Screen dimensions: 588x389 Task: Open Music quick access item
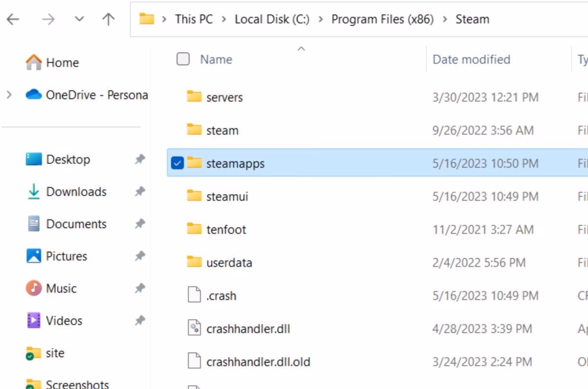tap(61, 289)
